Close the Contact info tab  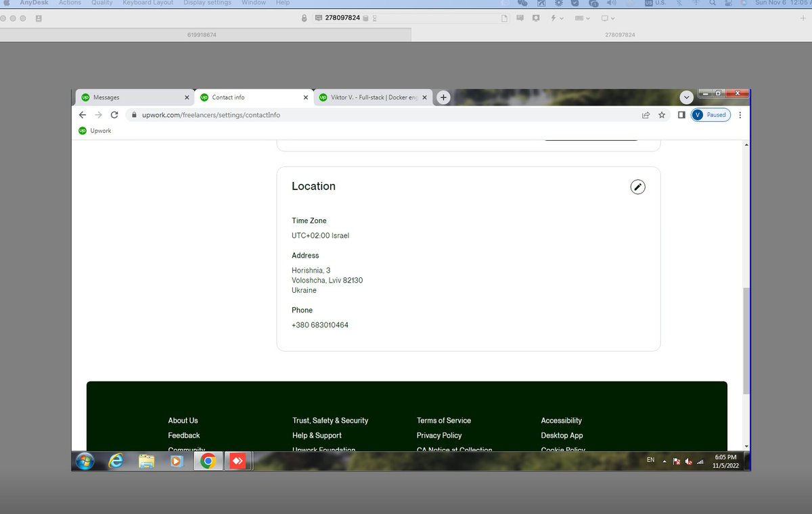click(x=306, y=97)
